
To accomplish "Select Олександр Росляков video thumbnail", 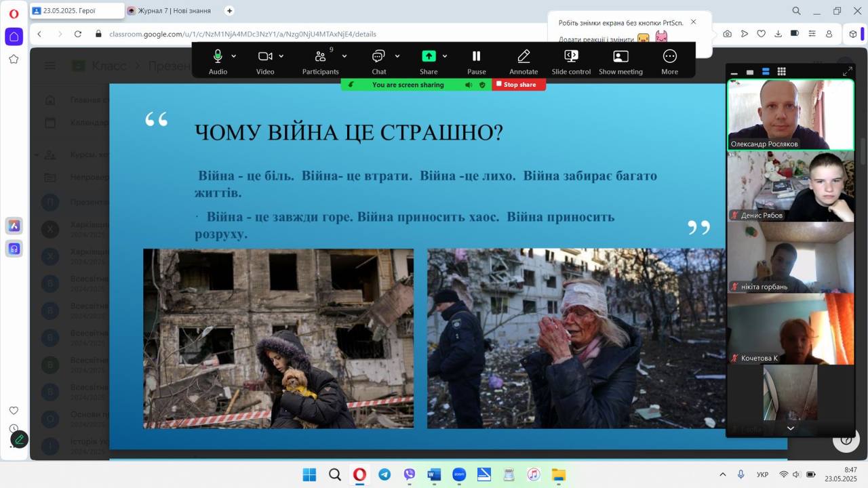I will click(791, 114).
